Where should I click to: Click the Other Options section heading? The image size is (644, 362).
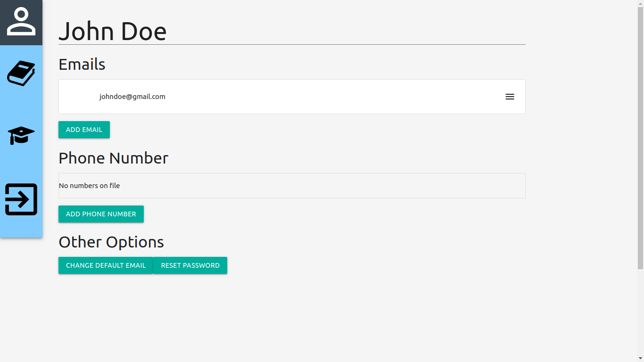point(111,242)
